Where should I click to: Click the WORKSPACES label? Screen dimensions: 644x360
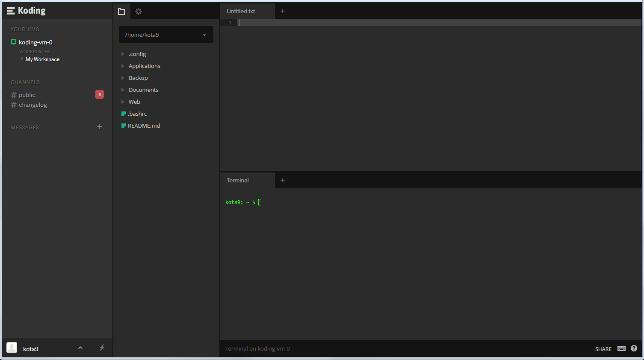[35, 52]
